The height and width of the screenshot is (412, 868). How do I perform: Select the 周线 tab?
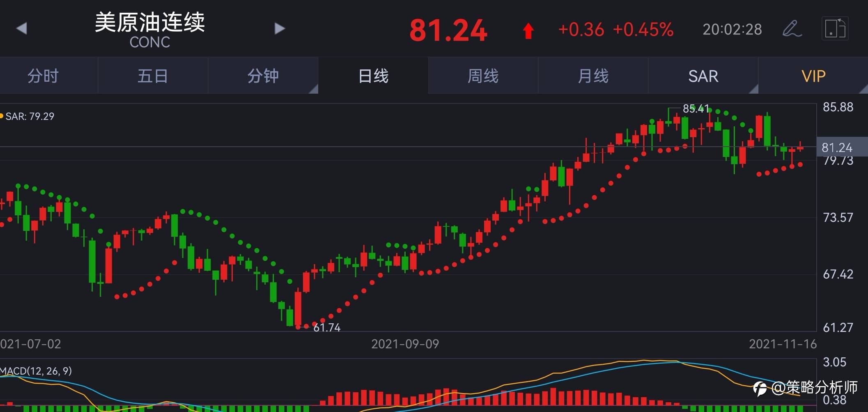[x=483, y=76]
